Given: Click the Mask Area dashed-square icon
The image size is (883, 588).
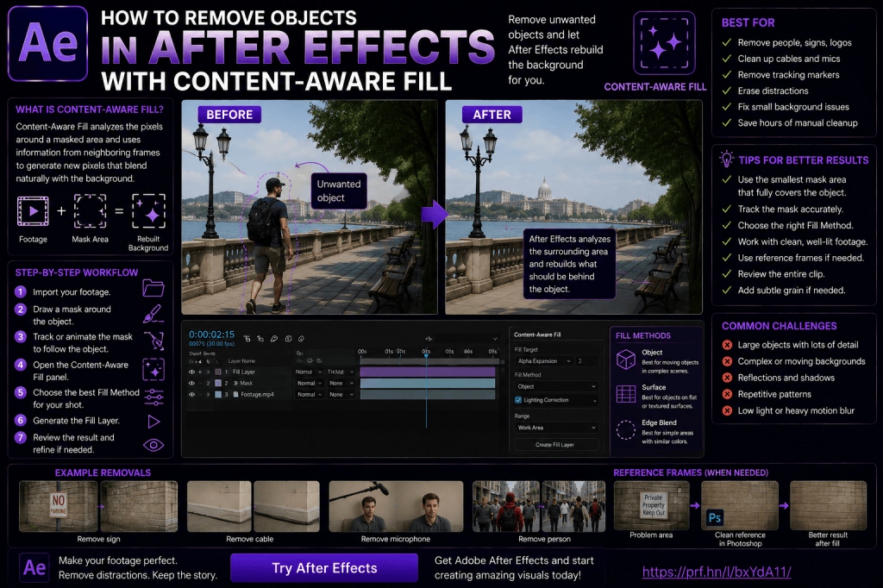Looking at the screenshot, I should pyautogui.click(x=90, y=211).
